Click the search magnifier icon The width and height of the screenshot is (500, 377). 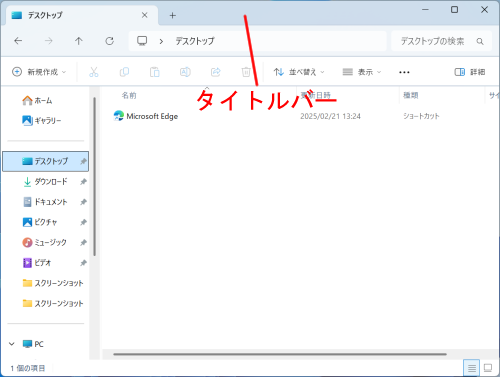click(x=480, y=41)
